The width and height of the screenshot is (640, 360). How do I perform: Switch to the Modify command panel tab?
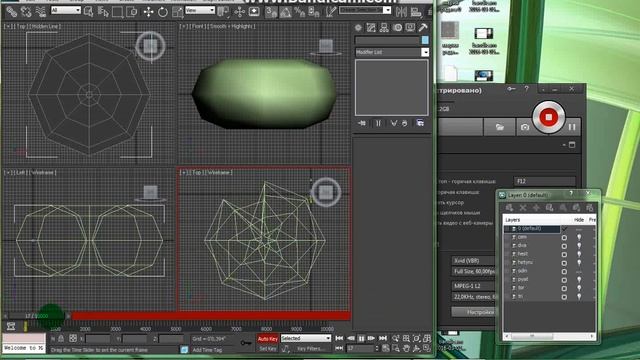pyautogui.click(x=371, y=28)
